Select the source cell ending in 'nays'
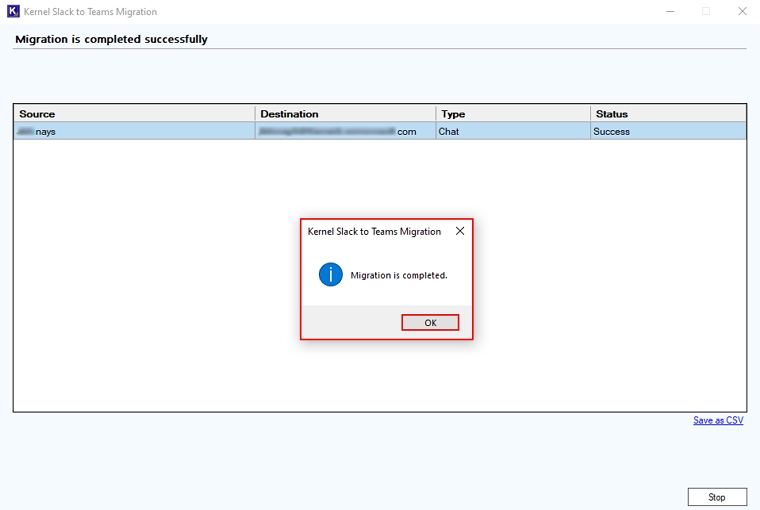Viewport: 760px width, 510px height. pos(134,131)
